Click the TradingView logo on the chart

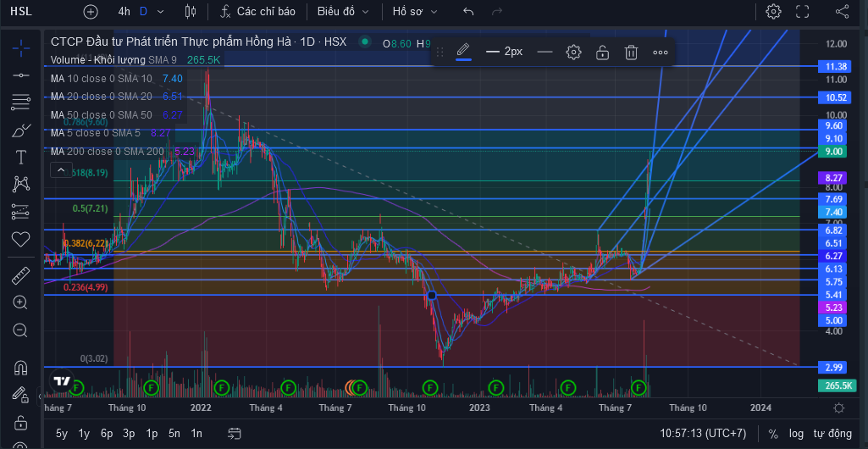tap(61, 381)
